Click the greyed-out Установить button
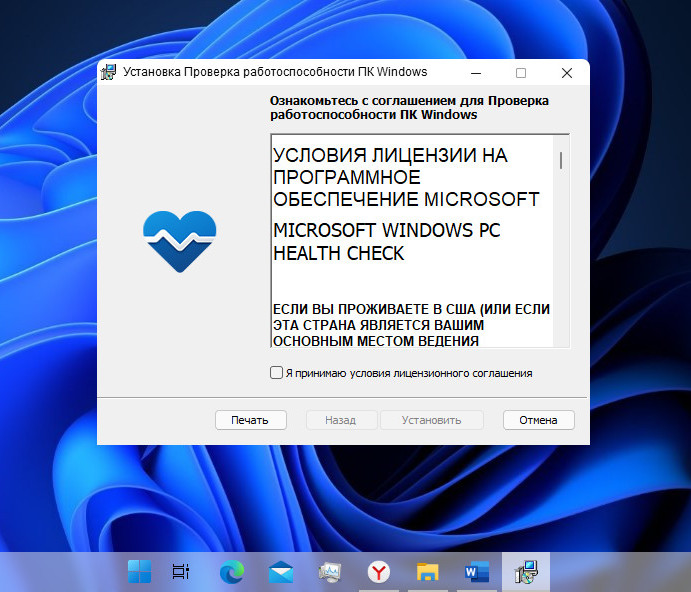 (431, 420)
